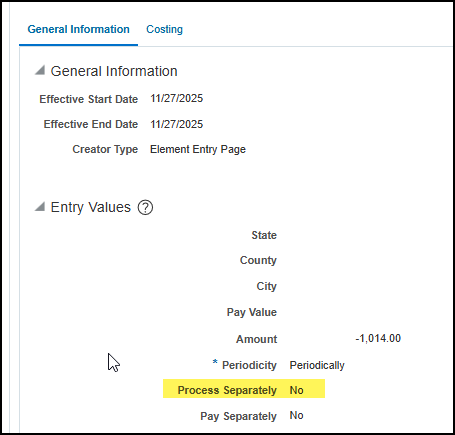This screenshot has height=435, width=455.
Task: Click the Periodicity label
Action: [249, 365]
